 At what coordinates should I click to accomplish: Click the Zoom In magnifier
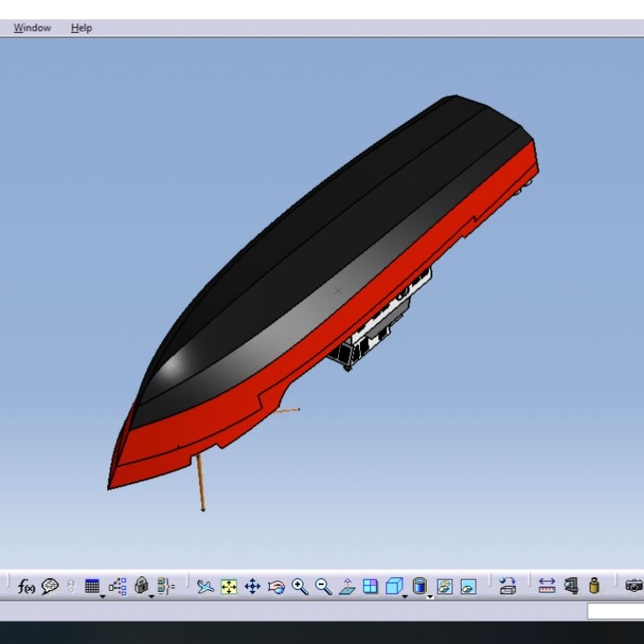pos(300,587)
